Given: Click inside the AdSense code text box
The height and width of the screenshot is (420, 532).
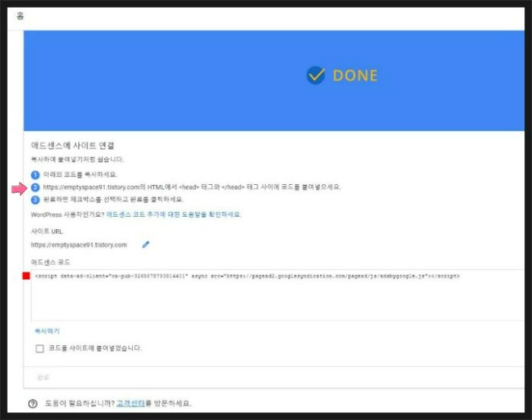Looking at the screenshot, I should coord(277,295).
